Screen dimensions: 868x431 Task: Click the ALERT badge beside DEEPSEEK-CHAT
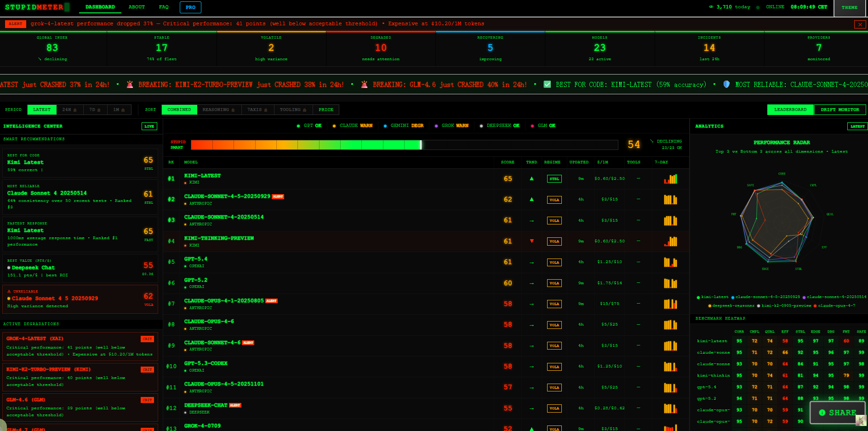(235, 405)
